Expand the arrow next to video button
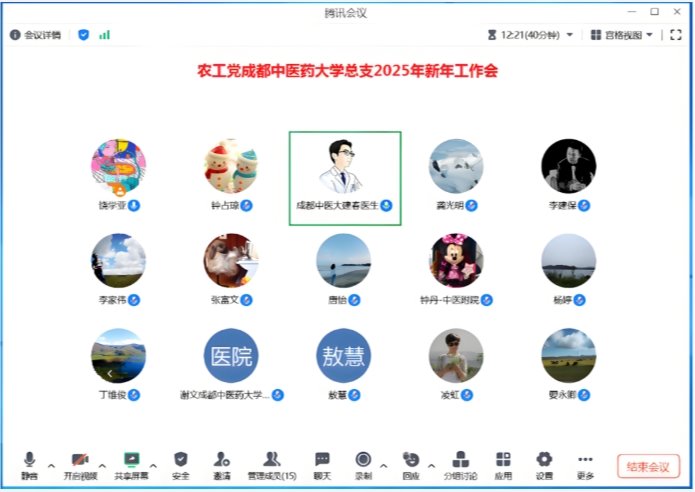This screenshot has width=695, height=492. (102, 465)
